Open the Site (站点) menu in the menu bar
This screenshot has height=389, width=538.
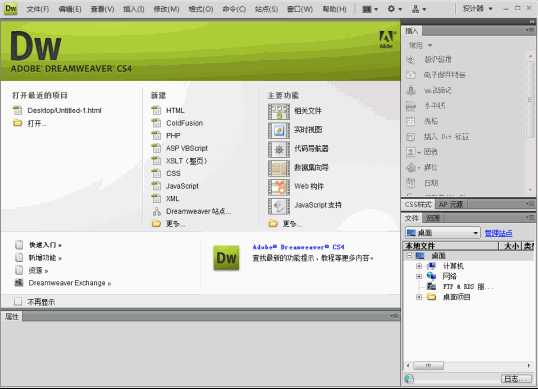point(266,9)
